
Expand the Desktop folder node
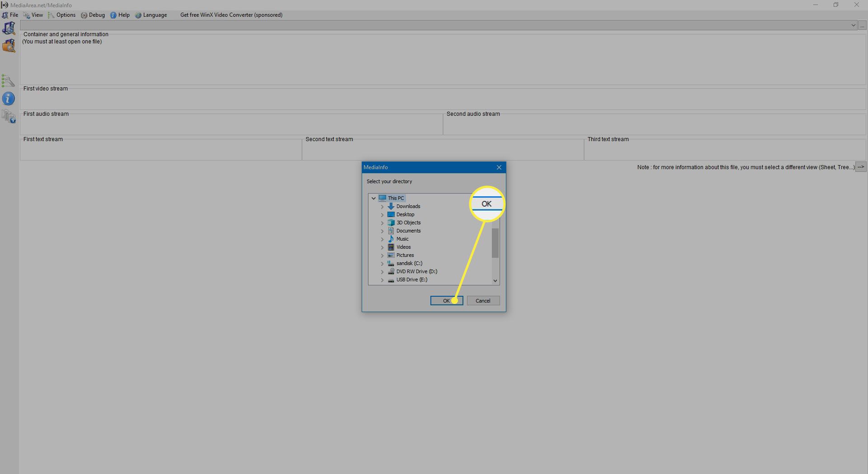(x=382, y=214)
